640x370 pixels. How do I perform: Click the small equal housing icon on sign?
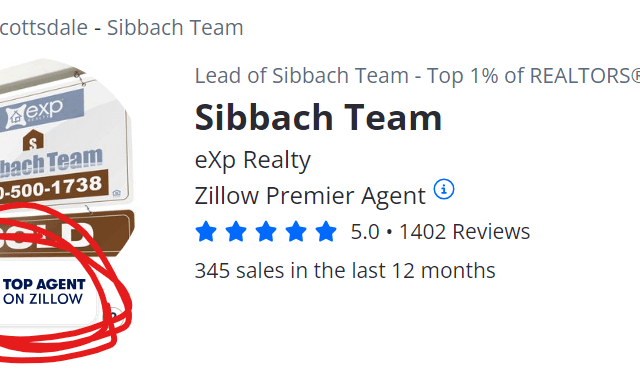116,193
